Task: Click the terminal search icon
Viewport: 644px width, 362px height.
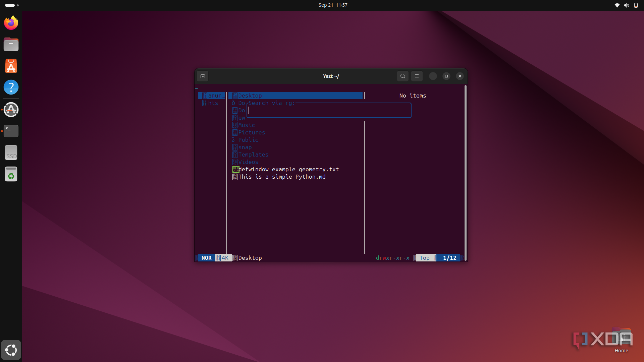Action: [403, 76]
